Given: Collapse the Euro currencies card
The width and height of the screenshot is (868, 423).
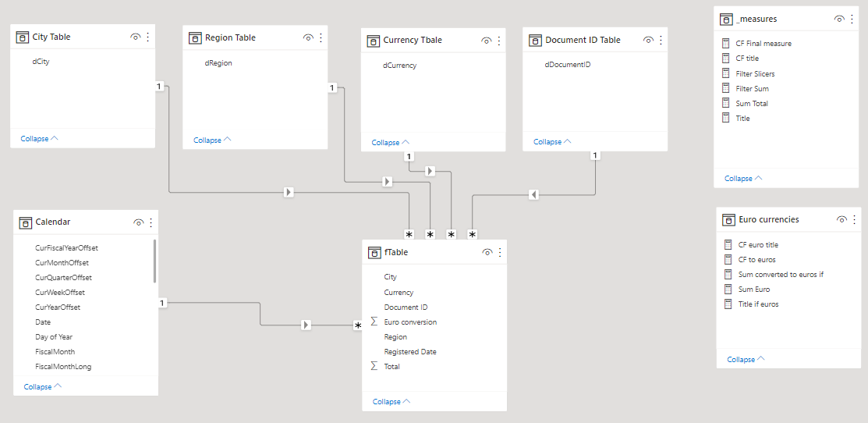Looking at the screenshot, I should (x=746, y=359).
